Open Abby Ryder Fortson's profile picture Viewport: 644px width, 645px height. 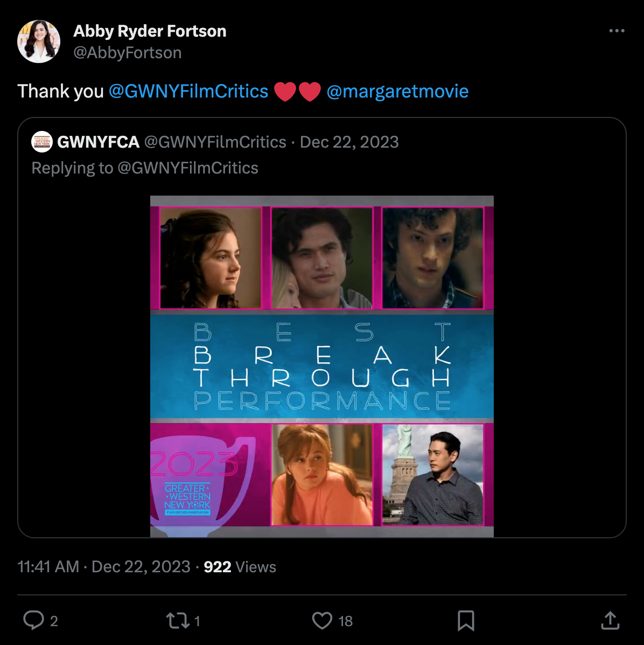click(39, 41)
